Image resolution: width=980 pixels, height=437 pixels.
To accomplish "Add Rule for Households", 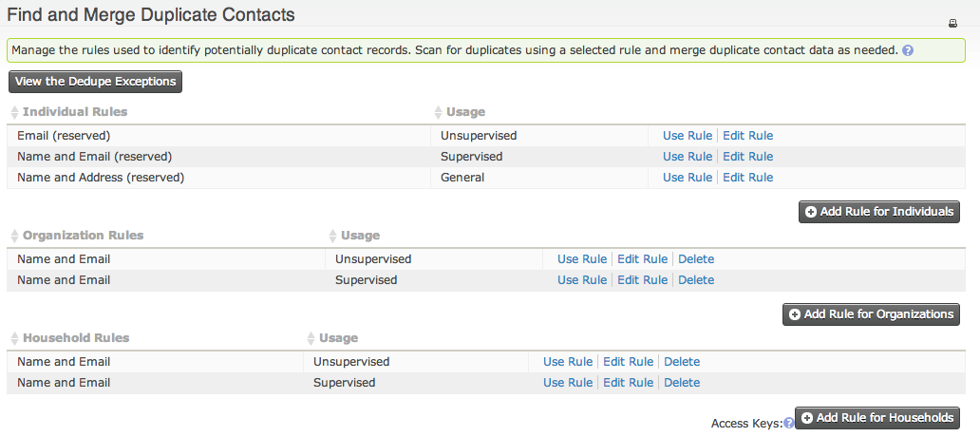I will [877, 418].
